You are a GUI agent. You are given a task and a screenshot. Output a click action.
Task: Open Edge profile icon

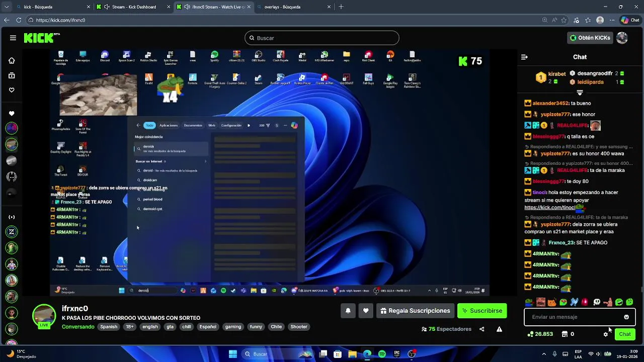point(600,20)
